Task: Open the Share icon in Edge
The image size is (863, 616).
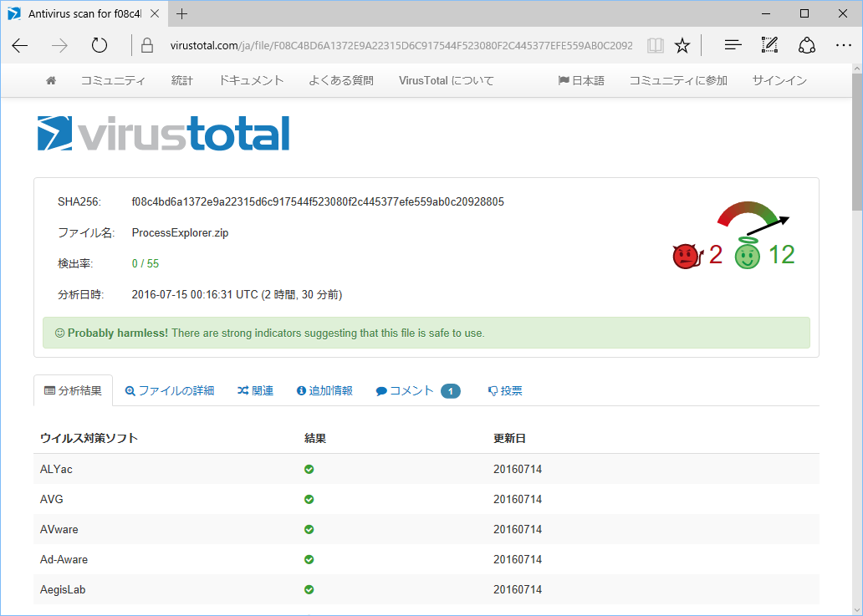Action: pyautogui.click(x=807, y=45)
